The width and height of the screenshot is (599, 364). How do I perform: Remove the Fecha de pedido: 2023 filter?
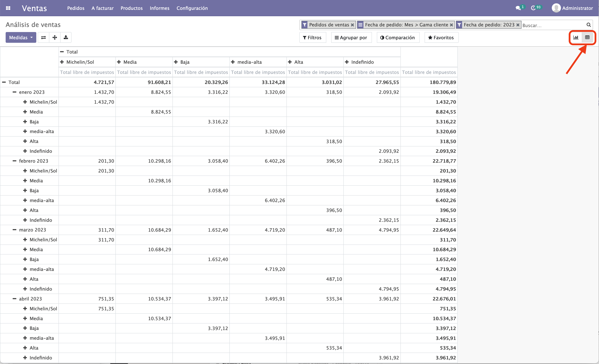pyautogui.click(x=518, y=25)
